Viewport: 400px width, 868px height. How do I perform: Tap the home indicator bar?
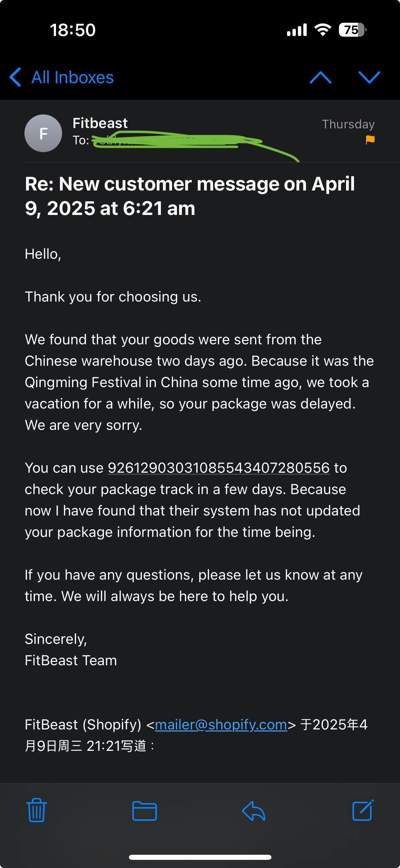200,857
